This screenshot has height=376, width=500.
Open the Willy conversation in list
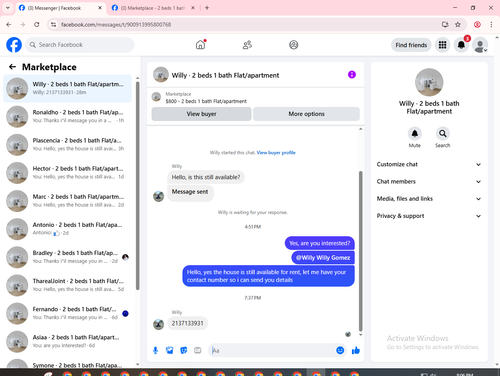67,88
